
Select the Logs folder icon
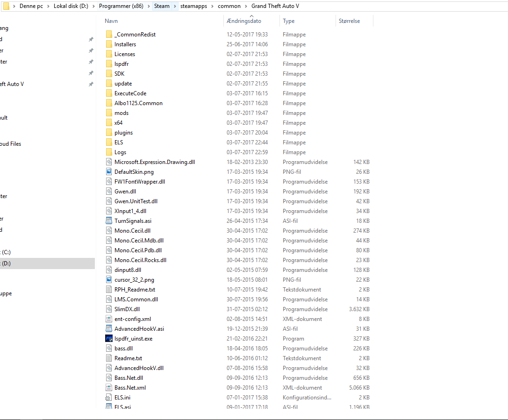point(109,152)
